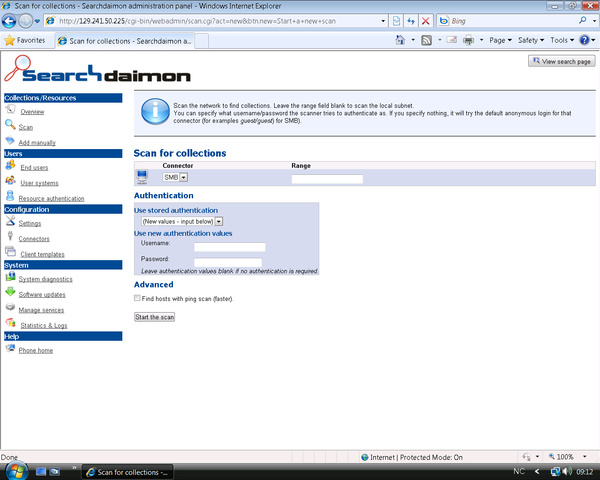Open the search provider dropdown arrow

tap(594, 21)
